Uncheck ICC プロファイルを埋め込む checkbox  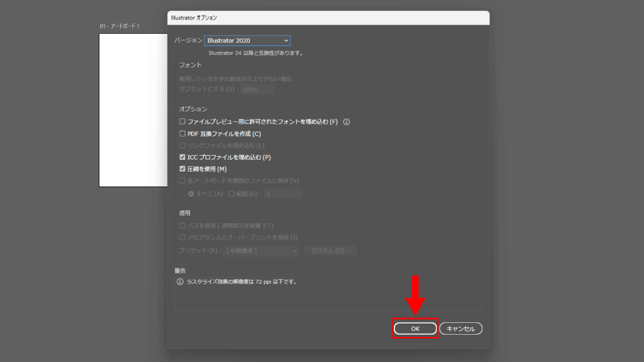(x=182, y=157)
